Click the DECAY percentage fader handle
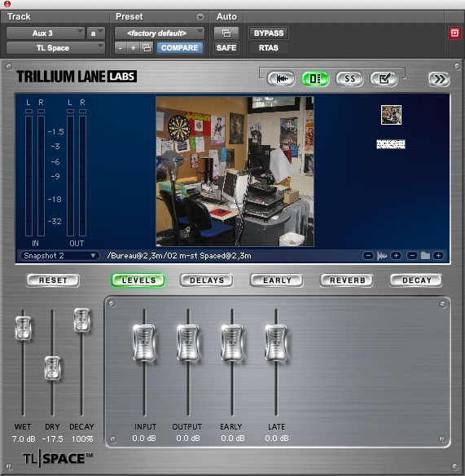 81,320
